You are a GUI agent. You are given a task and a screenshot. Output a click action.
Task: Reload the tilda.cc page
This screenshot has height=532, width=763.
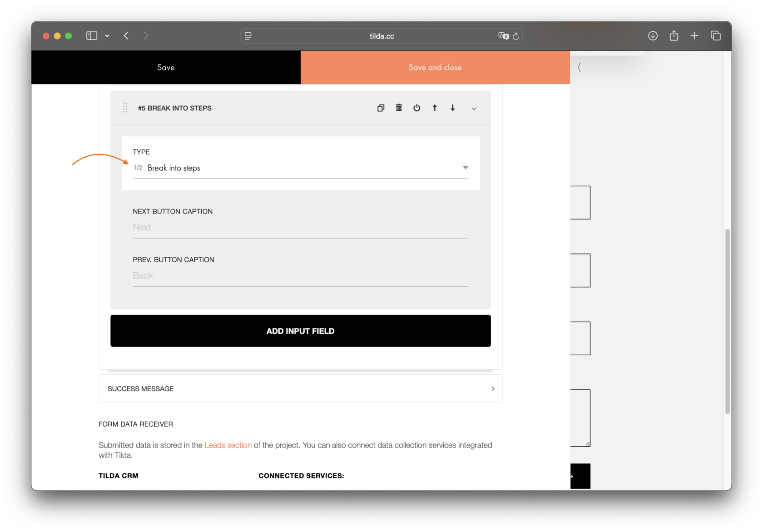pos(516,36)
